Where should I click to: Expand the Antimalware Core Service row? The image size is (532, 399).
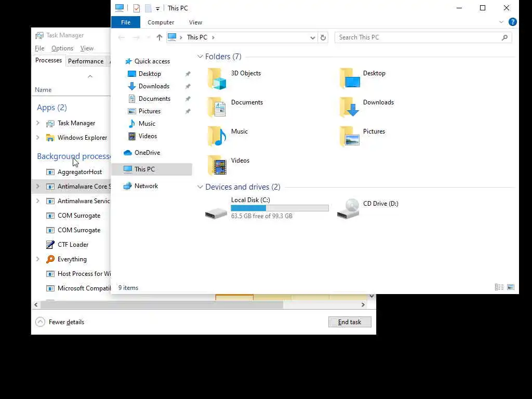37,187
